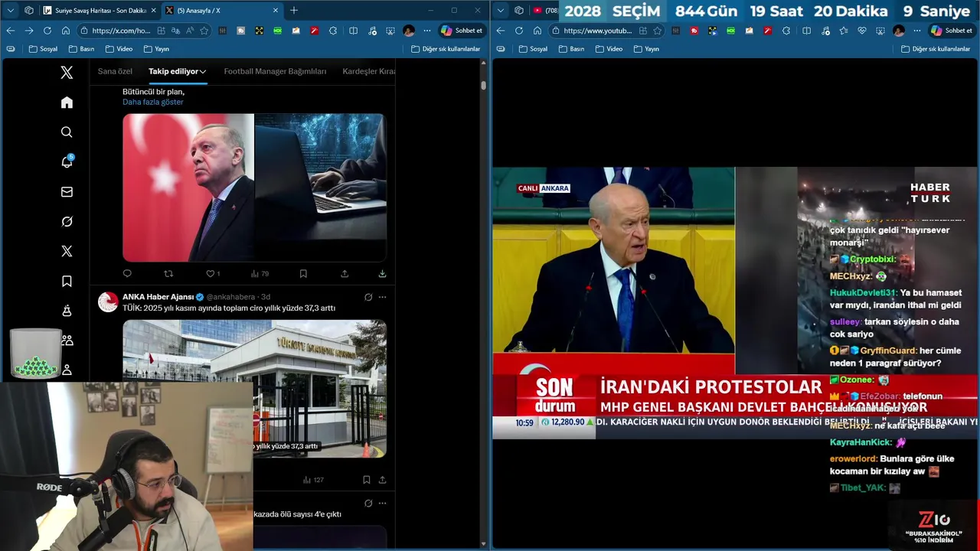Go back in the left browser
The image size is (980, 551).
[10, 31]
